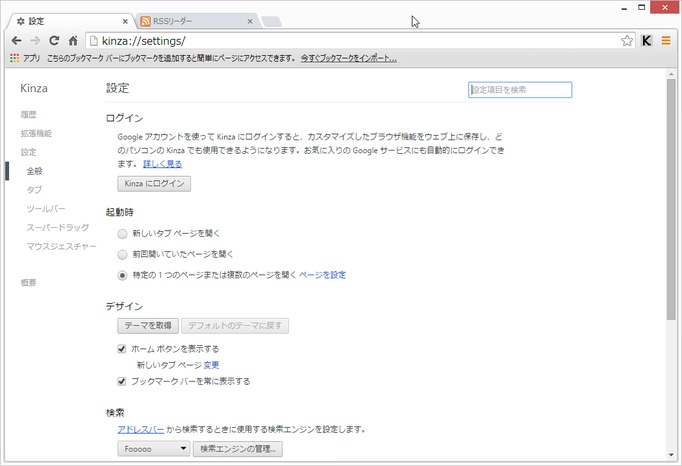Open the orange hamburger main menu
The image size is (682, 466).
[666, 41]
